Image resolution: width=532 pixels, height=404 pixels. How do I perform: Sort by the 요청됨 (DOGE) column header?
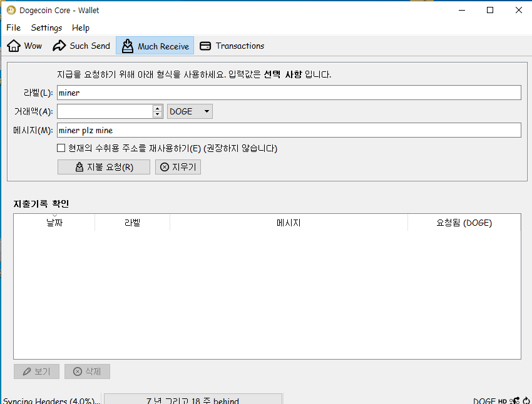[464, 223]
